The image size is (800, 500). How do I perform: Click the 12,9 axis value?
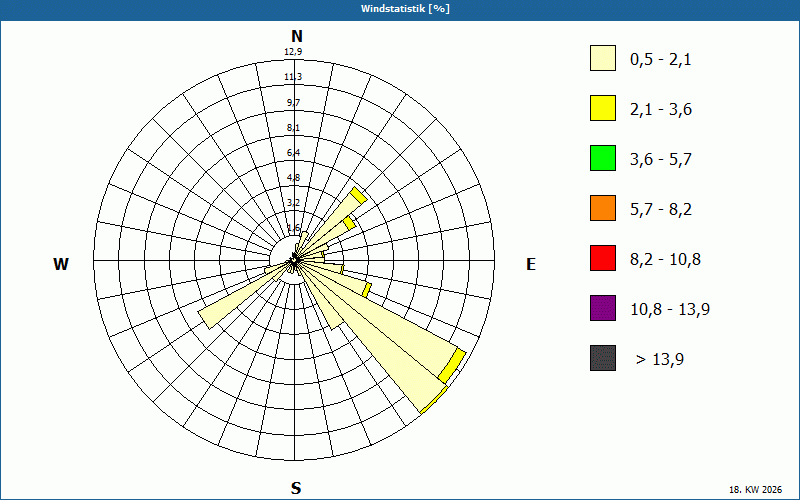[x=293, y=52]
